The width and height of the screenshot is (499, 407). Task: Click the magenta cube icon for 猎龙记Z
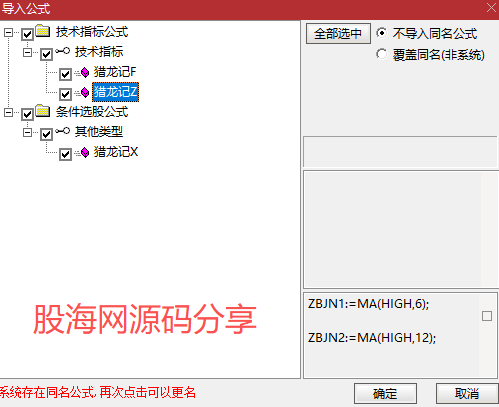(x=85, y=92)
